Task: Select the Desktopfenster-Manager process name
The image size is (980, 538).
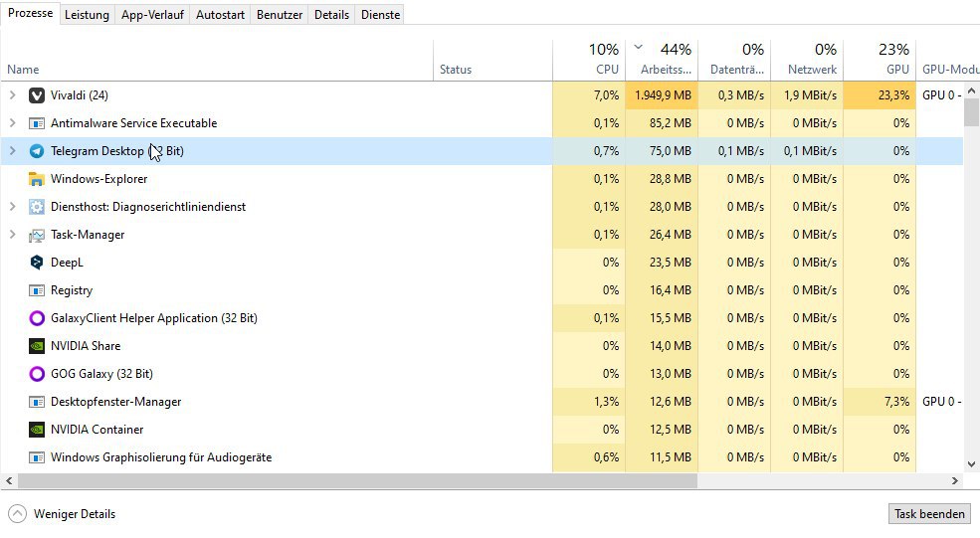Action: 116,402
